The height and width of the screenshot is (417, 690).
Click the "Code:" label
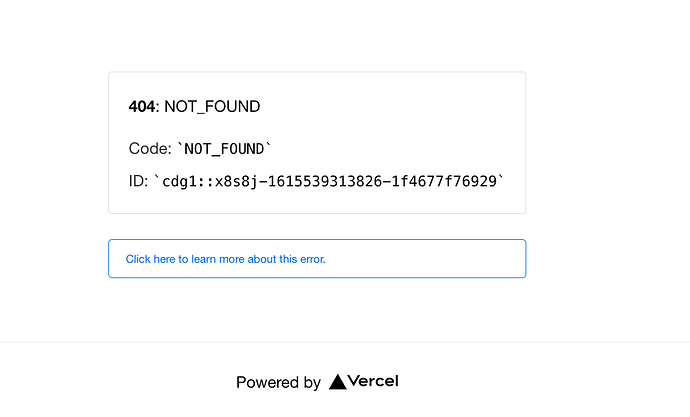[150, 149]
